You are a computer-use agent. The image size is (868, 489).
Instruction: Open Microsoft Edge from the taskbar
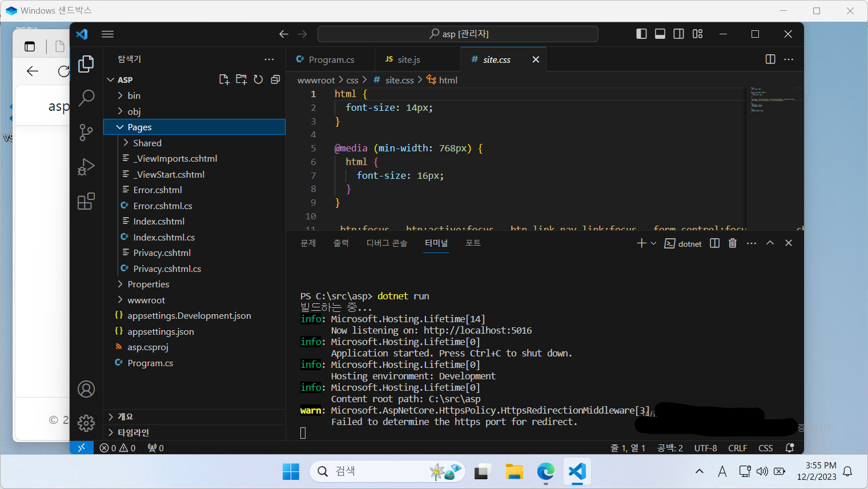546,471
